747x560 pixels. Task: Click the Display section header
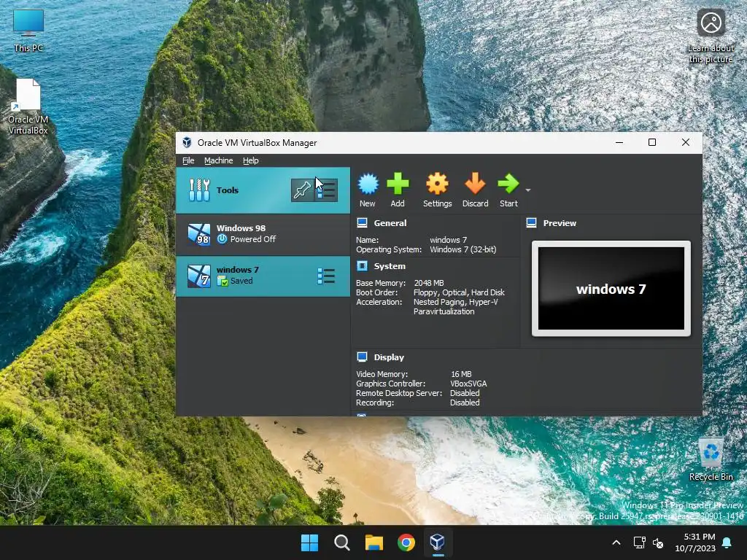pos(389,357)
